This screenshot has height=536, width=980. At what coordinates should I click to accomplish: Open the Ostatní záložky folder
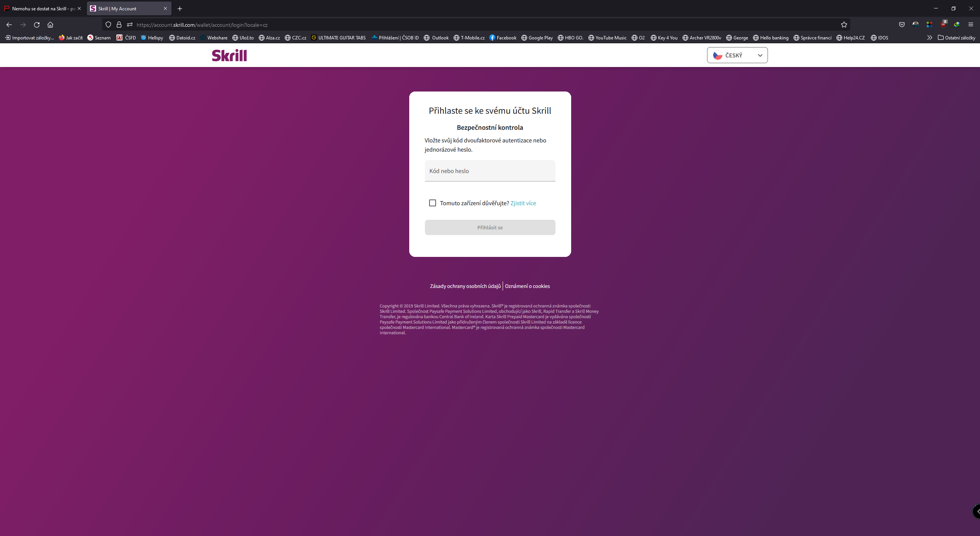(956, 38)
